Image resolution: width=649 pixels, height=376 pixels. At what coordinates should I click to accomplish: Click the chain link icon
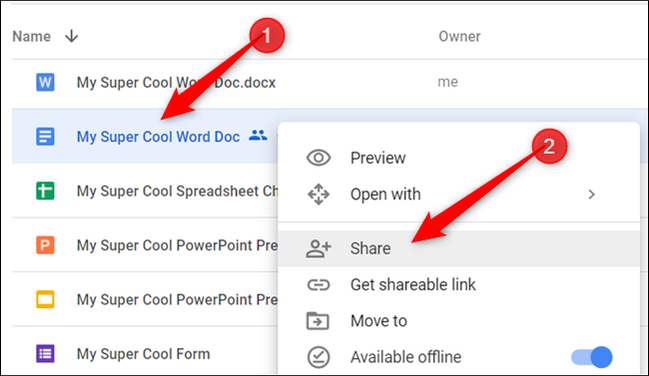click(x=318, y=285)
